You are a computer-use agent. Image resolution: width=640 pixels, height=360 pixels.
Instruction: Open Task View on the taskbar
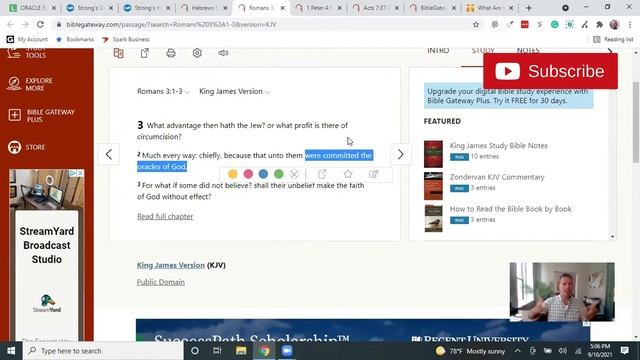(217, 351)
